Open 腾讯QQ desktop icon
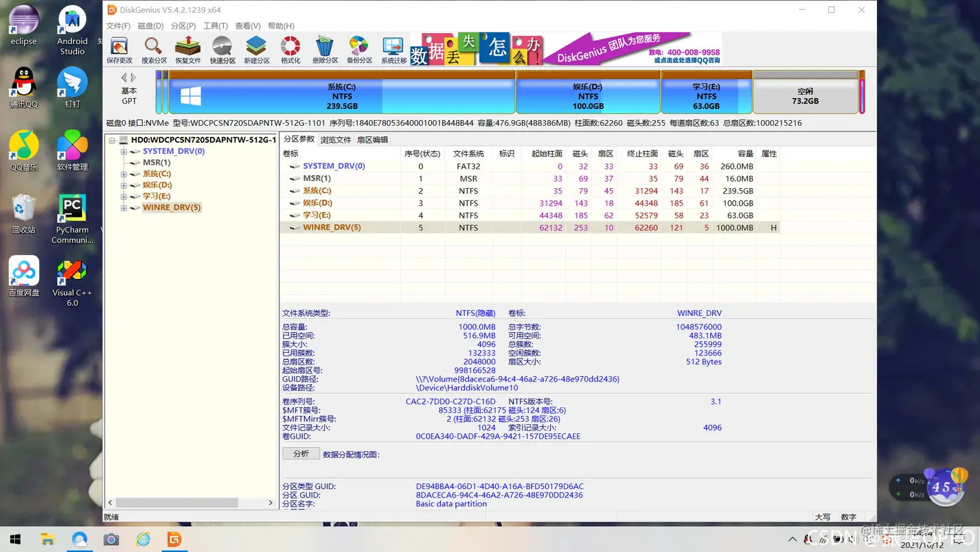 [x=24, y=88]
